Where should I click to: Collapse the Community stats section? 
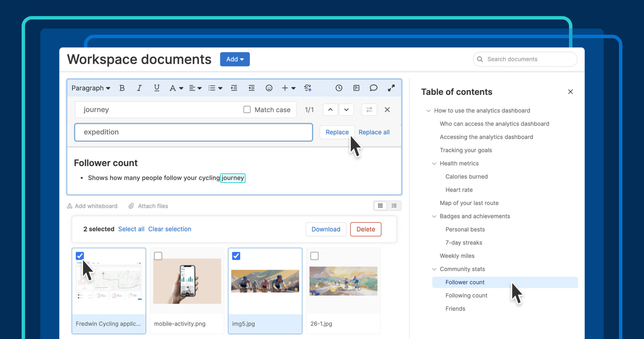(x=434, y=269)
